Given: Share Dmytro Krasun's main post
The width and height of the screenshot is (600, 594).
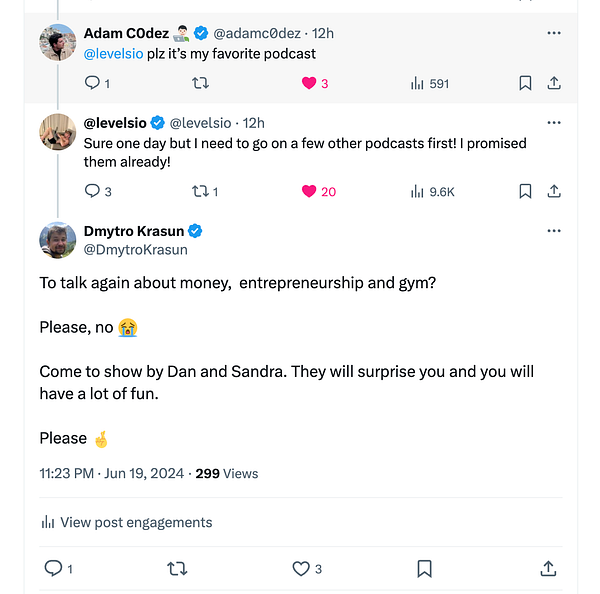Looking at the screenshot, I should (x=548, y=569).
